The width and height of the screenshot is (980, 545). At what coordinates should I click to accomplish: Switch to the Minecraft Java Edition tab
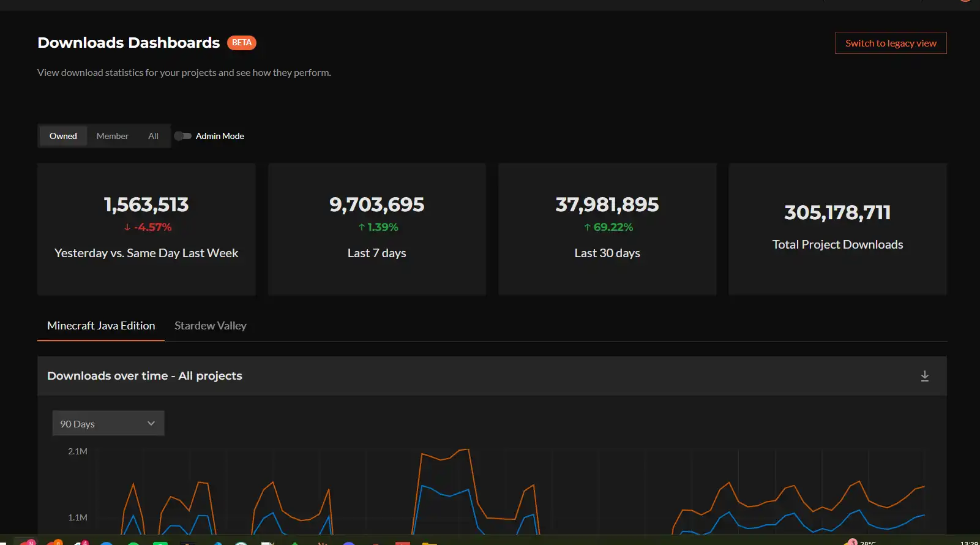pyautogui.click(x=101, y=326)
